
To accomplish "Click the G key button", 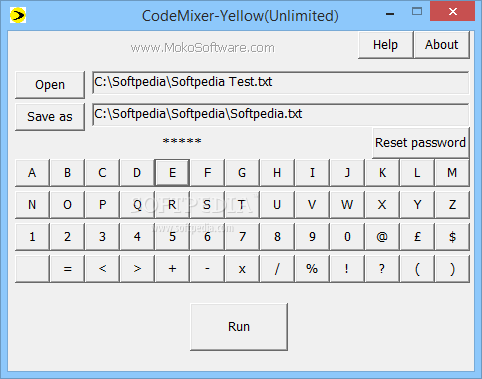I will tap(242, 173).
